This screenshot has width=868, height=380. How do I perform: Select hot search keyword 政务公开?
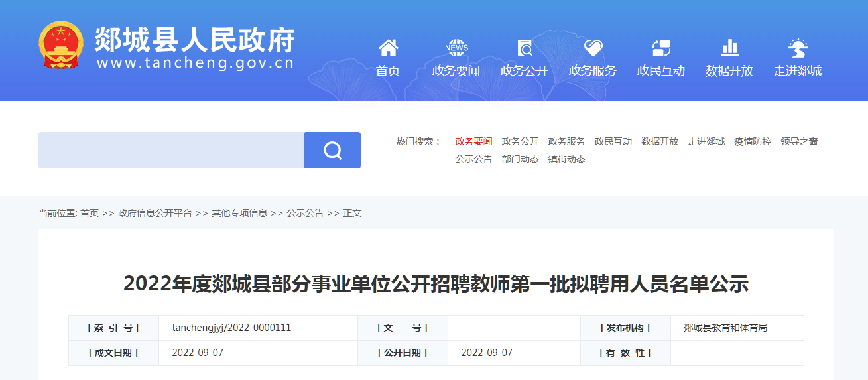[x=521, y=141]
